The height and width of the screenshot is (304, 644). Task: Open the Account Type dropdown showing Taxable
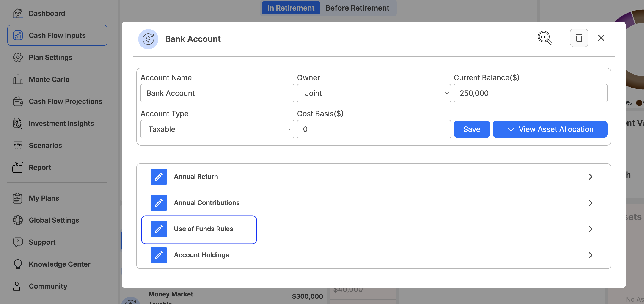point(217,129)
